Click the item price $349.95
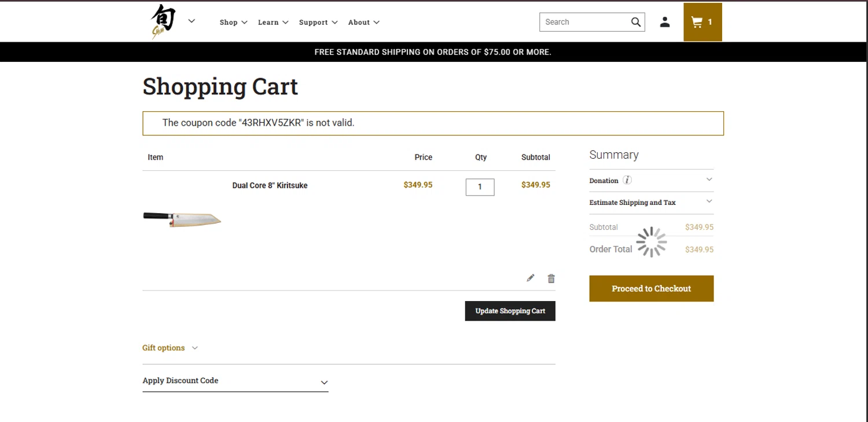 coord(418,185)
